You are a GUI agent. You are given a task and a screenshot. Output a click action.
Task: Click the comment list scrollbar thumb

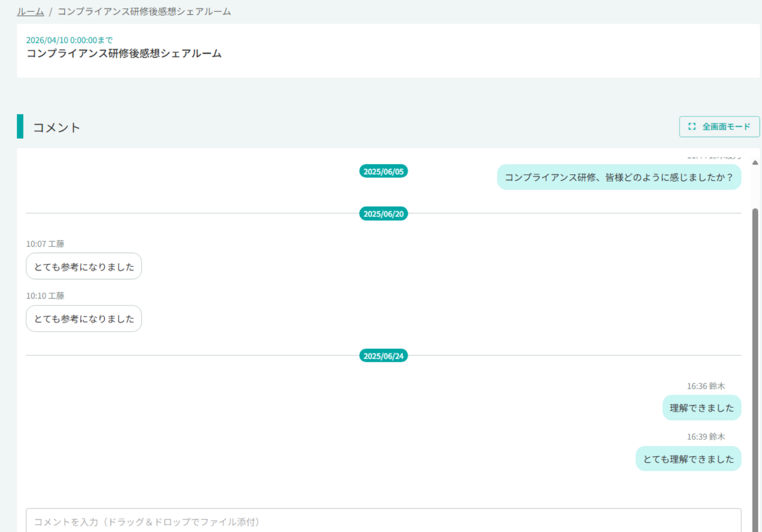755,370
